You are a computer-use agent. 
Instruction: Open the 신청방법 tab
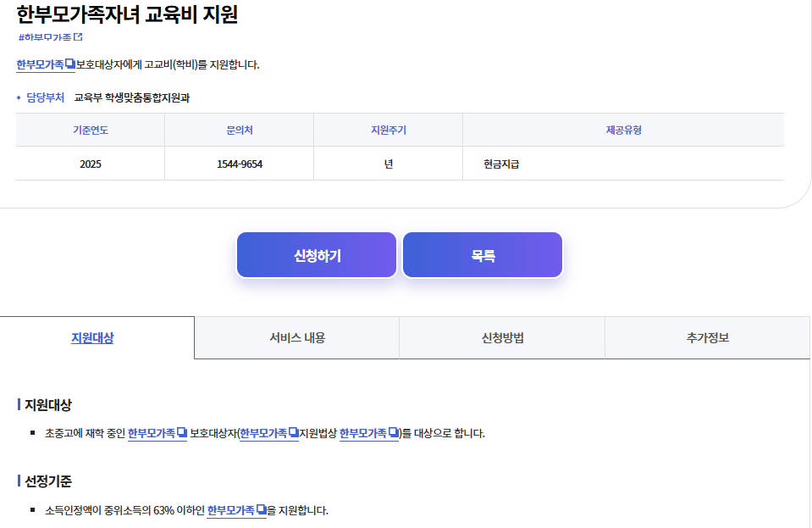502,338
